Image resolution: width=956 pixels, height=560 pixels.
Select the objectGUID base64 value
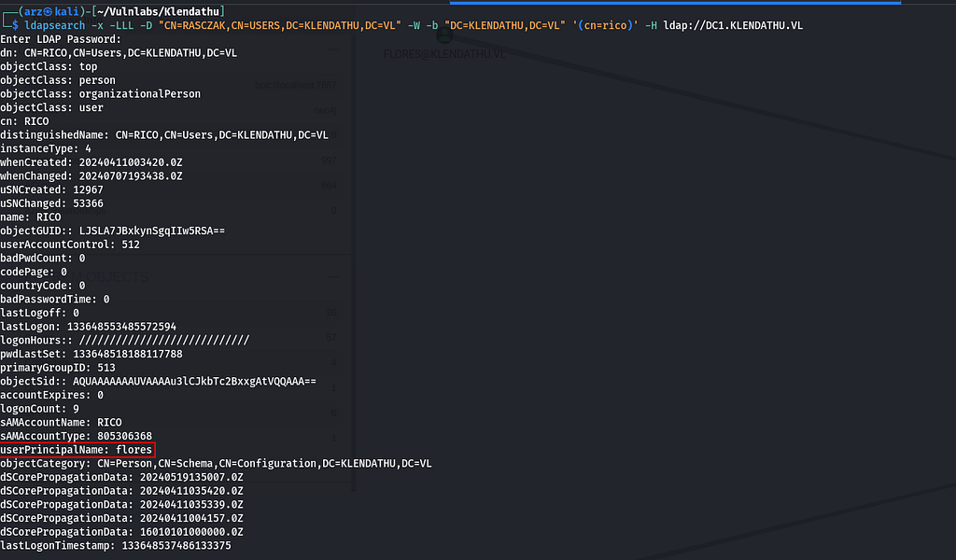click(152, 231)
